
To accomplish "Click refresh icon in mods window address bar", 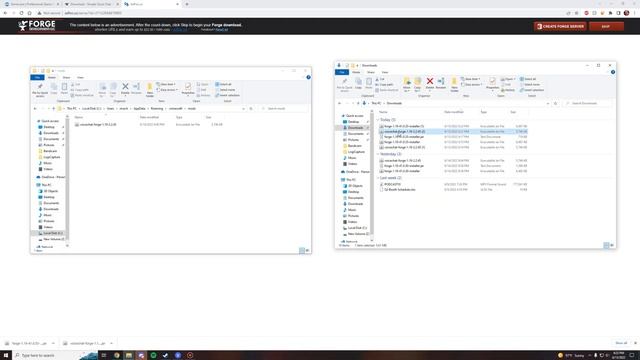I will pos(251,109).
